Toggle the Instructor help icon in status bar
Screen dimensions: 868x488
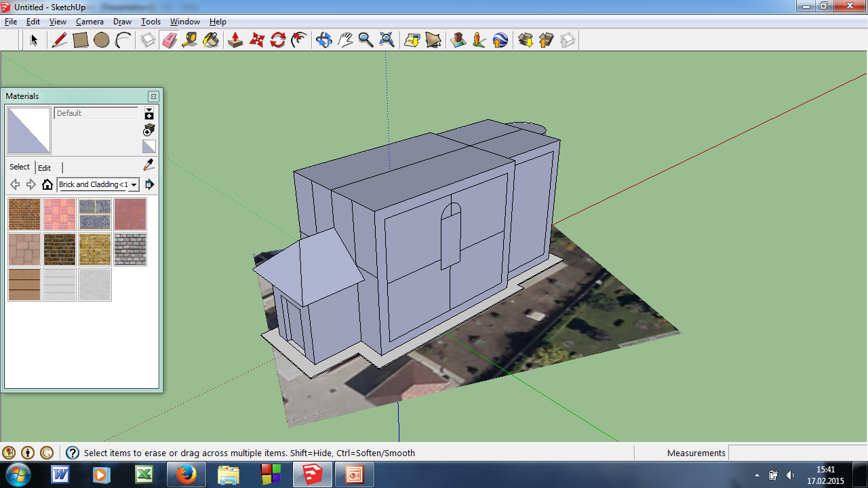pos(72,453)
